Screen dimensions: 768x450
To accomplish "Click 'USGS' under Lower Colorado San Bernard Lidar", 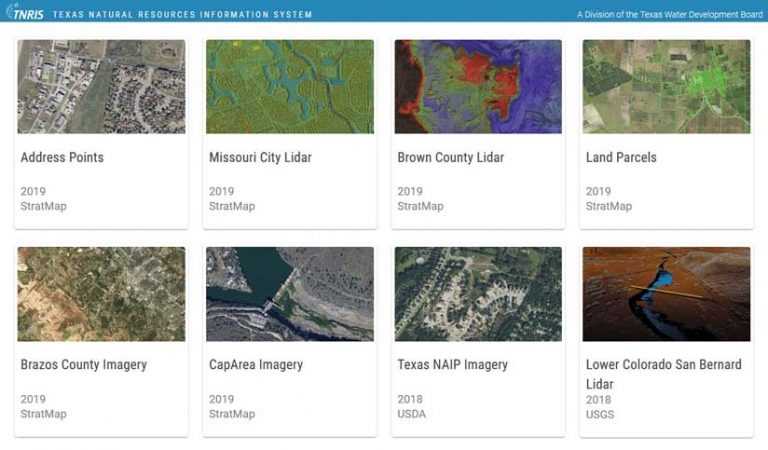I will click(x=600, y=414).
